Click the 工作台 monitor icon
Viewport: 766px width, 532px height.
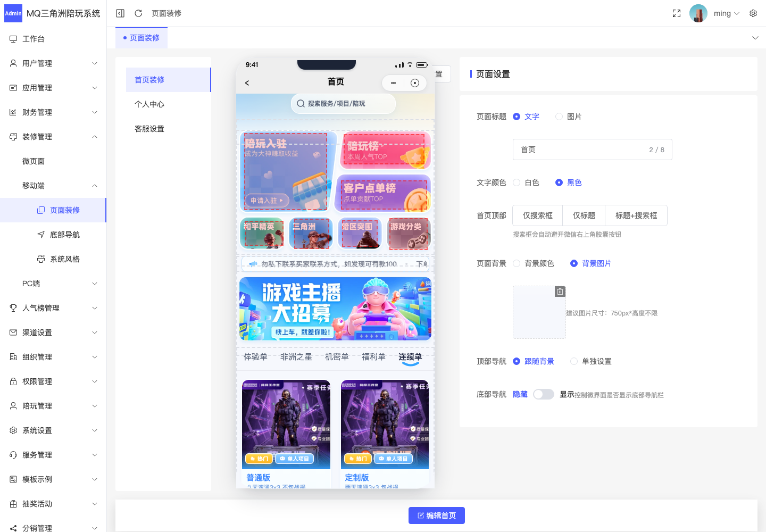point(13,39)
